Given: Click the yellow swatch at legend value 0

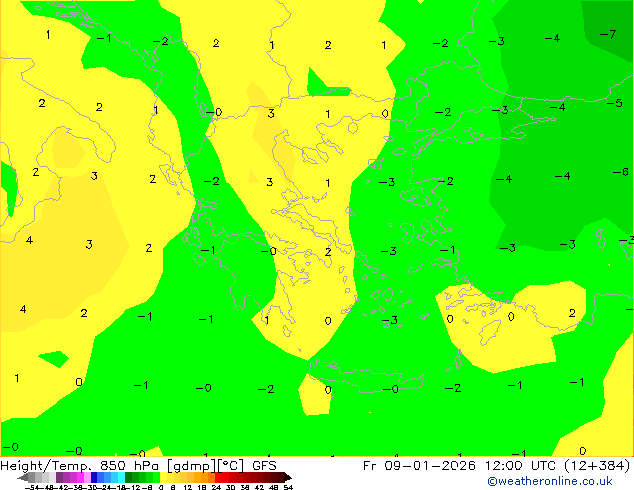Looking at the screenshot, I should point(163,477).
